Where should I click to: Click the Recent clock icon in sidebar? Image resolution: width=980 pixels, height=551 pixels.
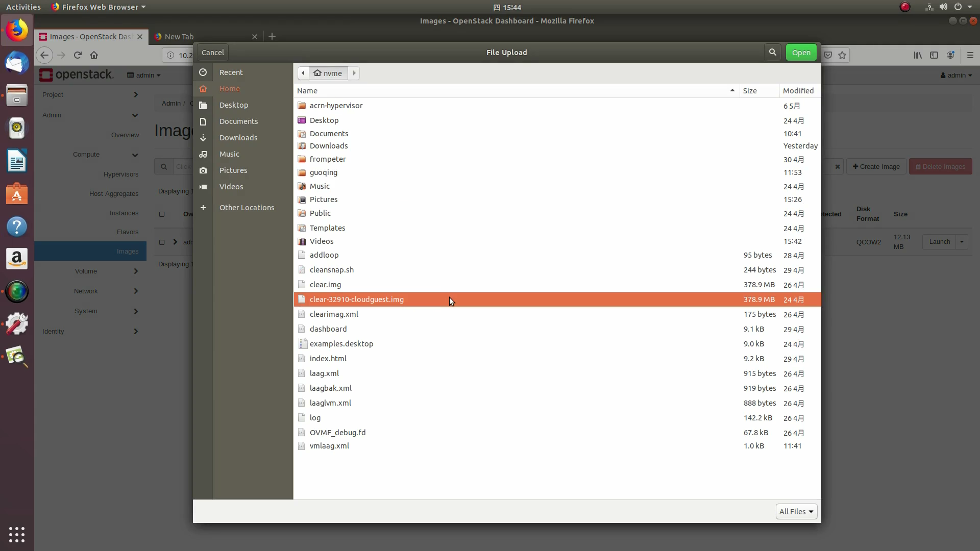(203, 72)
